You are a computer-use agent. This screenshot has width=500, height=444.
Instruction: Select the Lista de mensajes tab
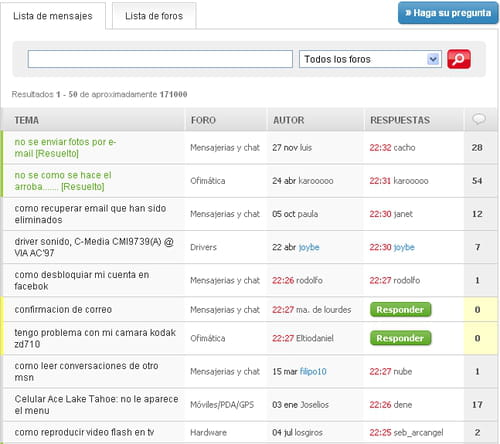click(x=53, y=16)
